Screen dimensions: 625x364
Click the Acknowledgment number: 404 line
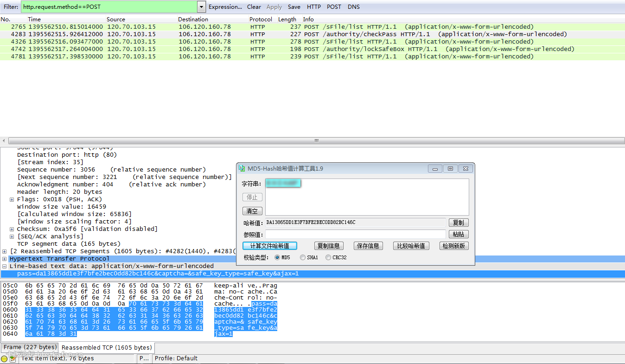(111, 185)
